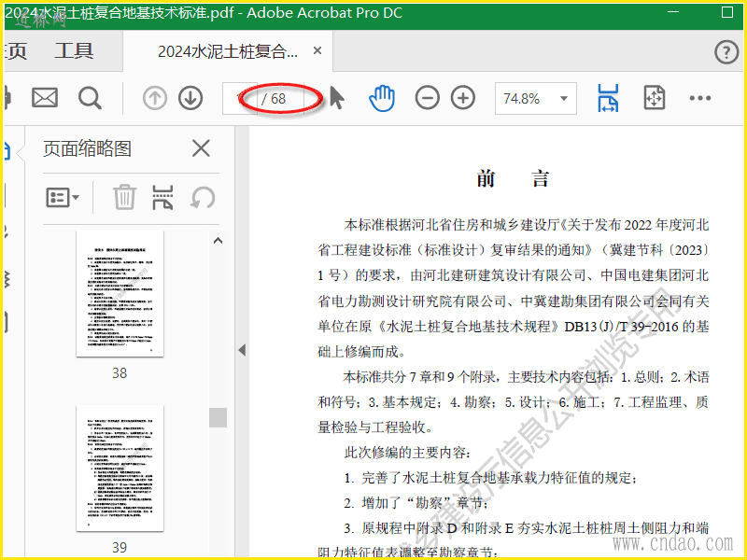Viewport: 747px width, 560px height.
Task: Open the page layout scissors tool in thumbnails panel
Action: pyautogui.click(x=162, y=197)
